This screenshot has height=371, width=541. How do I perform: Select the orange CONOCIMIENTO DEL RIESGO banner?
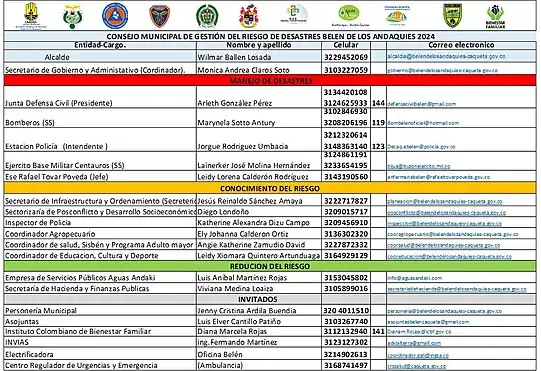click(270, 188)
